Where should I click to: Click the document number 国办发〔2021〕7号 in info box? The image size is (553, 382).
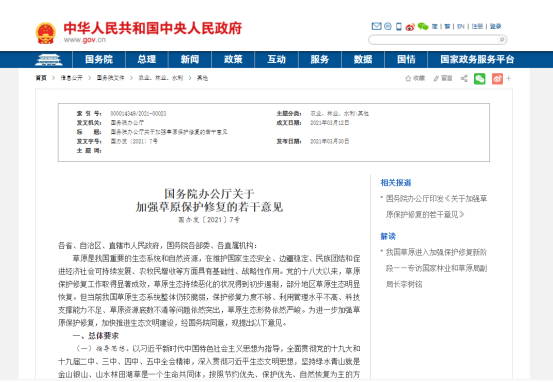(134, 141)
